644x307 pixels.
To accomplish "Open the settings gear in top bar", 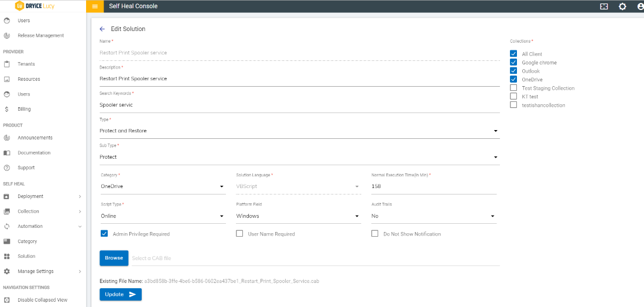I will 622,6.
